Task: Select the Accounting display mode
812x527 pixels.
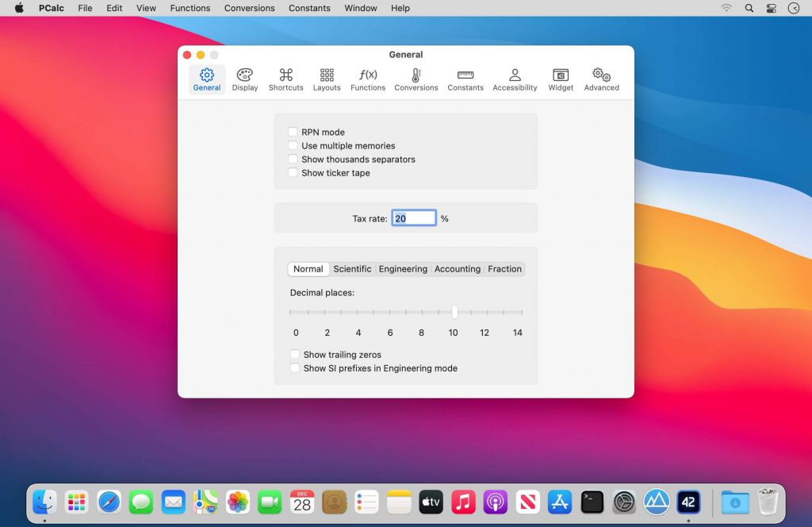Action: (x=458, y=268)
